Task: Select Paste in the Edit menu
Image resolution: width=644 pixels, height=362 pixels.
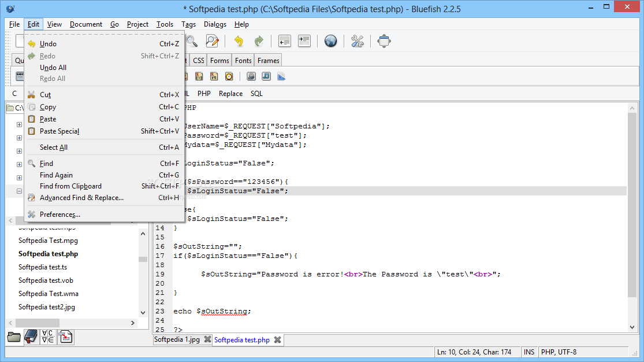Action: pos(104,119)
